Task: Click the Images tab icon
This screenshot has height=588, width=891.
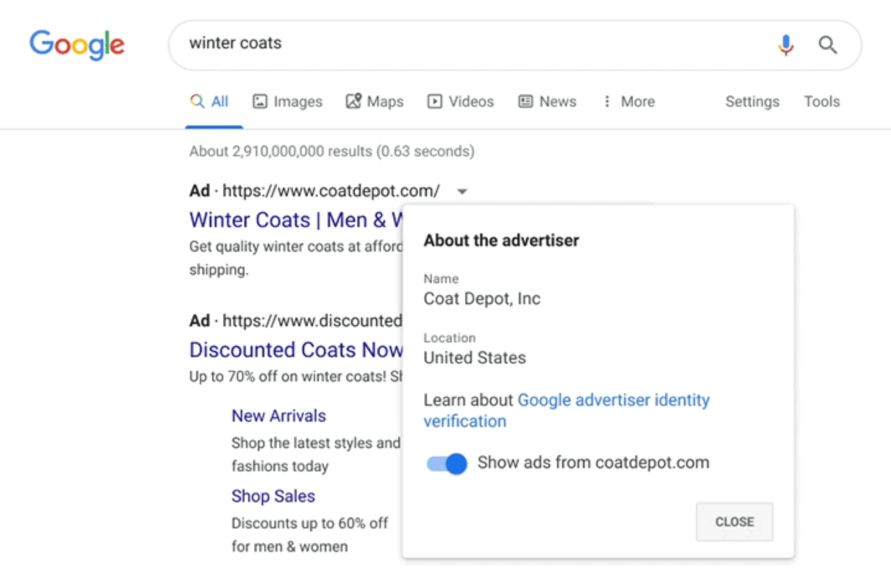Action: coord(259,101)
